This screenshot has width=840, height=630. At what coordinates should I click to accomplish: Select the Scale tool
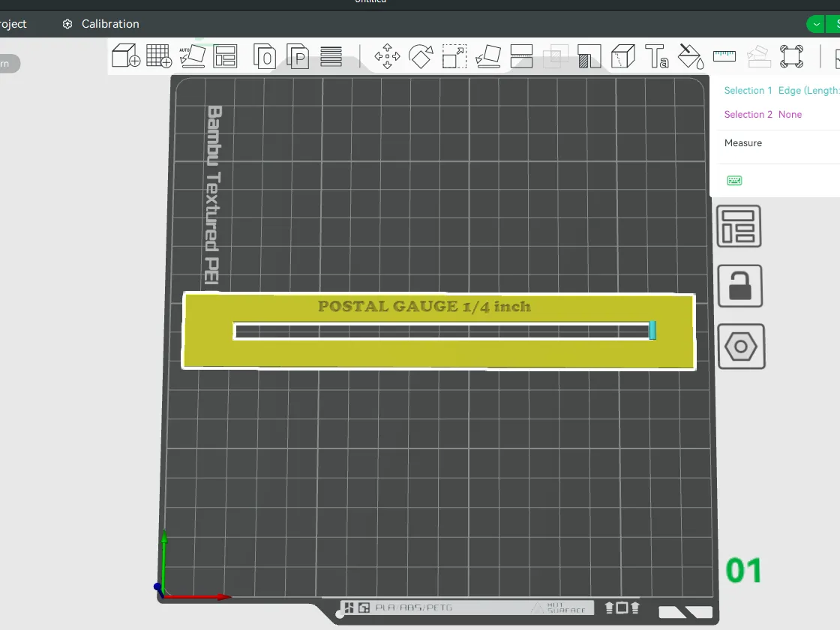[454, 56]
